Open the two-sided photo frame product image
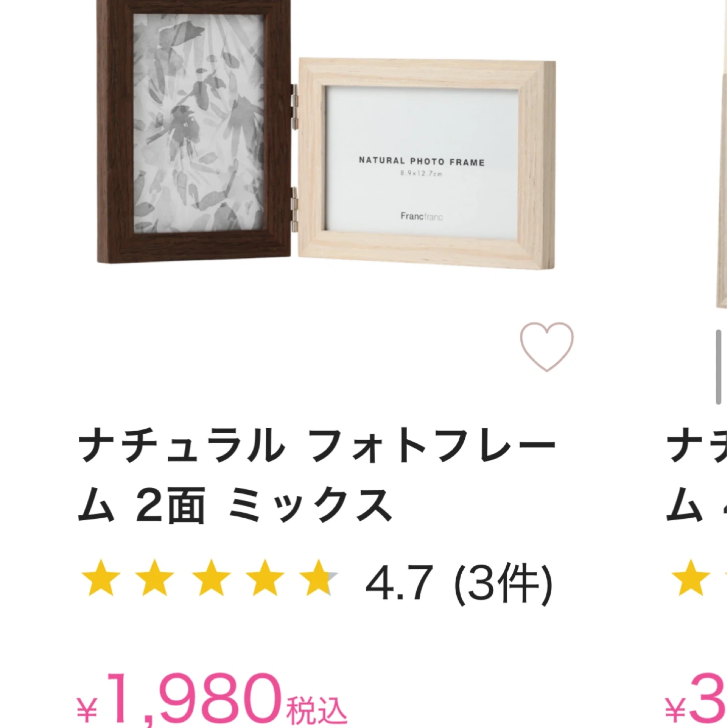 point(326,134)
